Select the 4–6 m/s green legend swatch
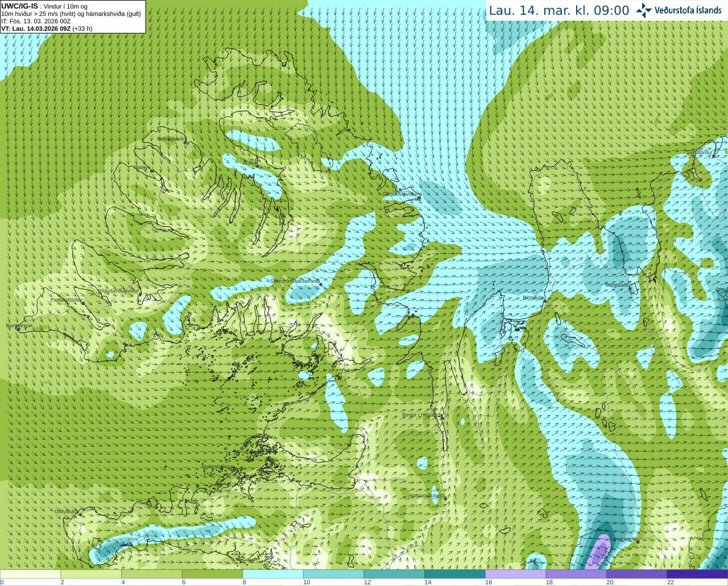The width and height of the screenshot is (728, 586). point(151,574)
